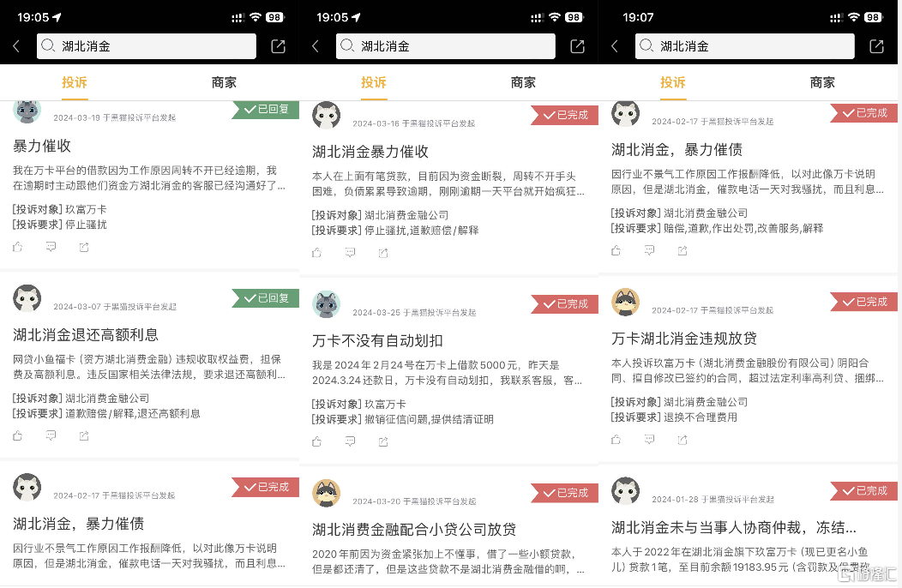Open the complaint titled 湖北消费金融配合小贷公司放贷
The width and height of the screenshot is (902, 588).
tap(414, 530)
